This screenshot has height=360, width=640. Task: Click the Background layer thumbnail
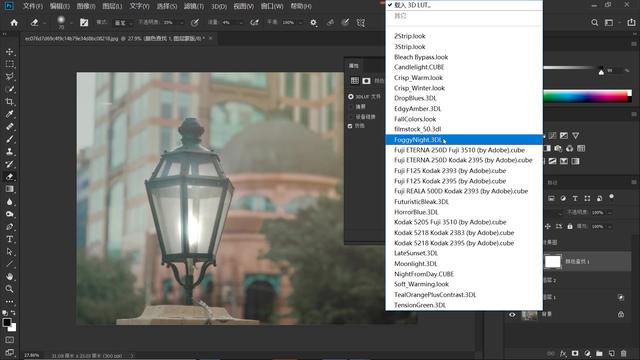coord(530,315)
